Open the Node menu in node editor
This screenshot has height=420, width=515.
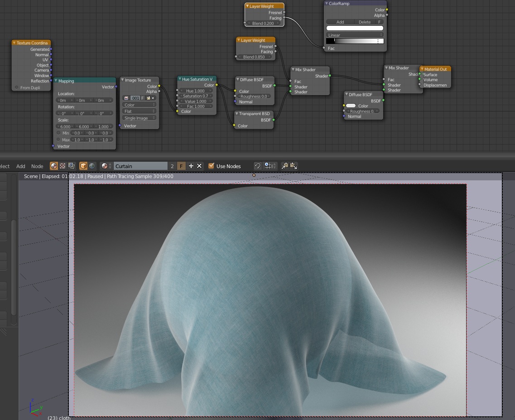coord(37,166)
